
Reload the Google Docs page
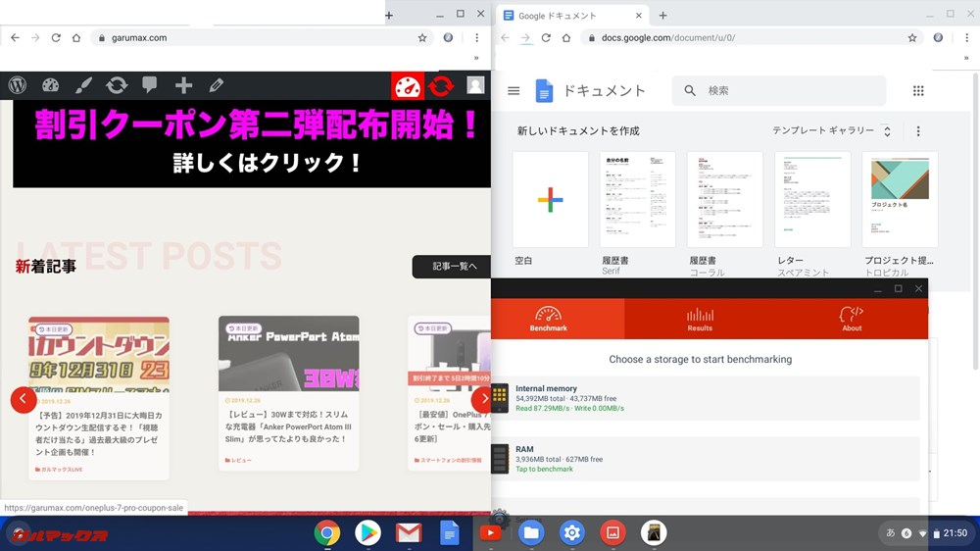click(x=546, y=37)
